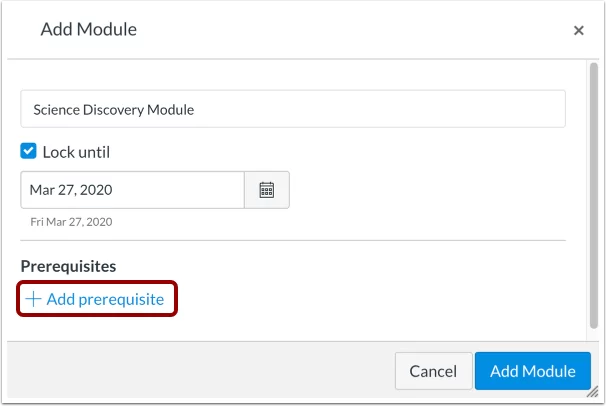This screenshot has width=606, height=406.
Task: Focus the module name text field
Action: (x=292, y=110)
